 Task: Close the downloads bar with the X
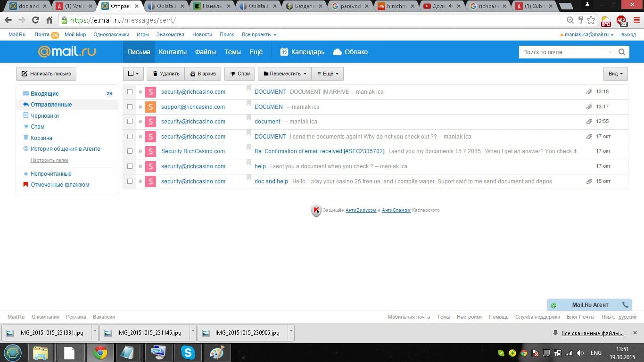coord(635,333)
